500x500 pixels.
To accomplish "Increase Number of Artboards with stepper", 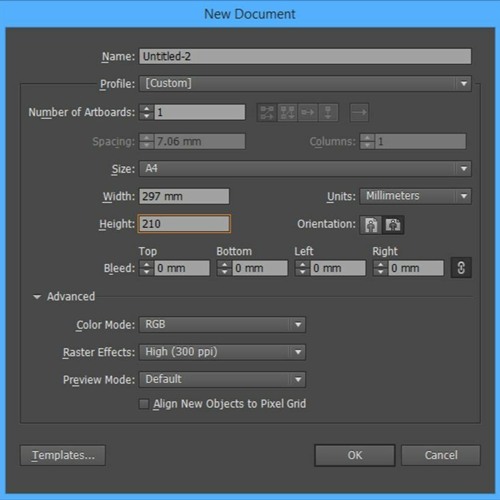I will click(146, 109).
